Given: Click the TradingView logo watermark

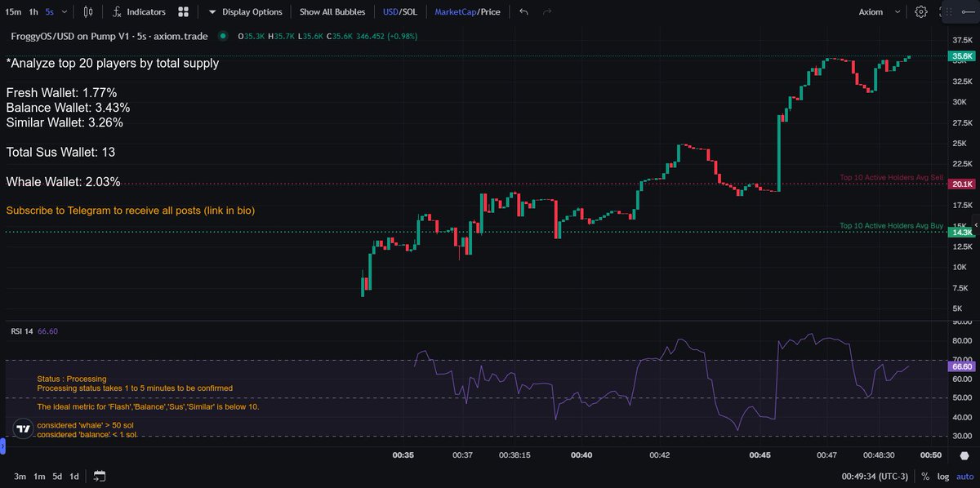Looking at the screenshot, I should [x=23, y=428].
